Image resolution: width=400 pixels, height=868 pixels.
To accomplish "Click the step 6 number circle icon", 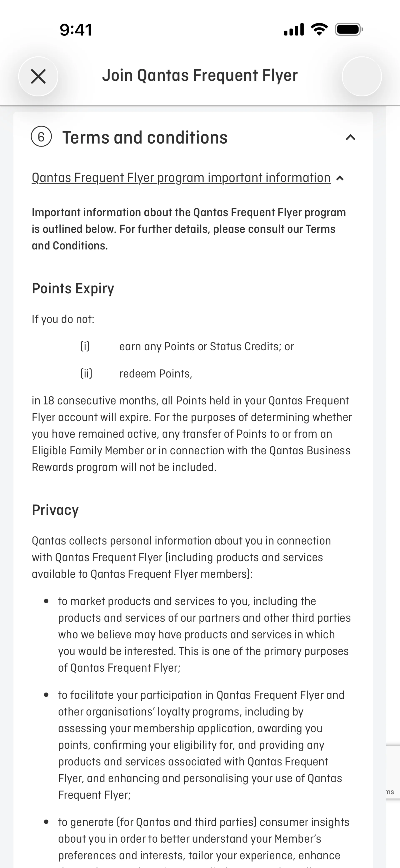I will click(41, 137).
